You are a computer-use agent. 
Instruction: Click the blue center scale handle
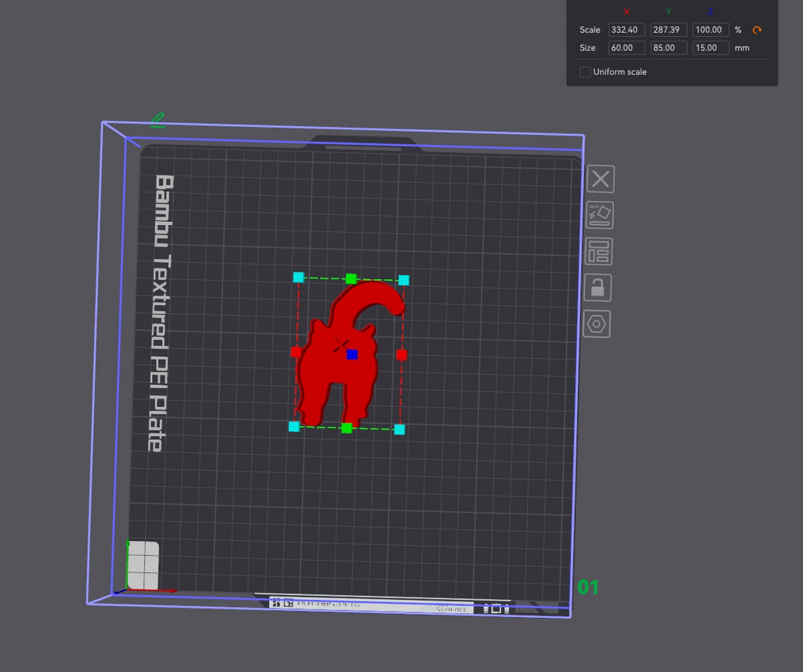352,354
